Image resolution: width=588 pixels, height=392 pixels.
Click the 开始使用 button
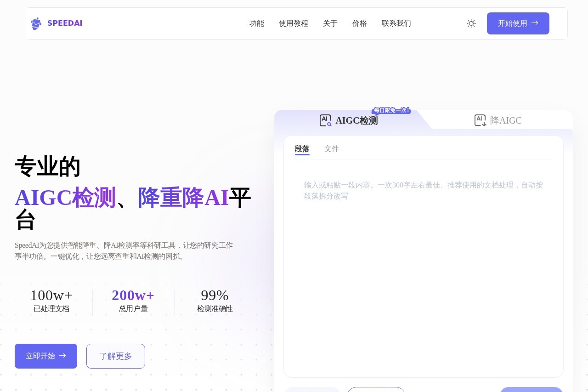(x=518, y=23)
